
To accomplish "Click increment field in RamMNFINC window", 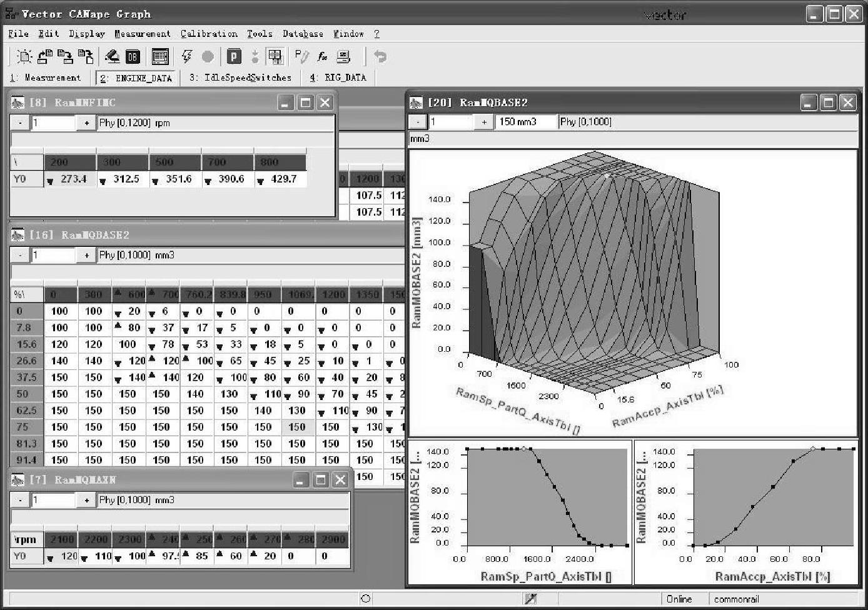I will coord(53,123).
